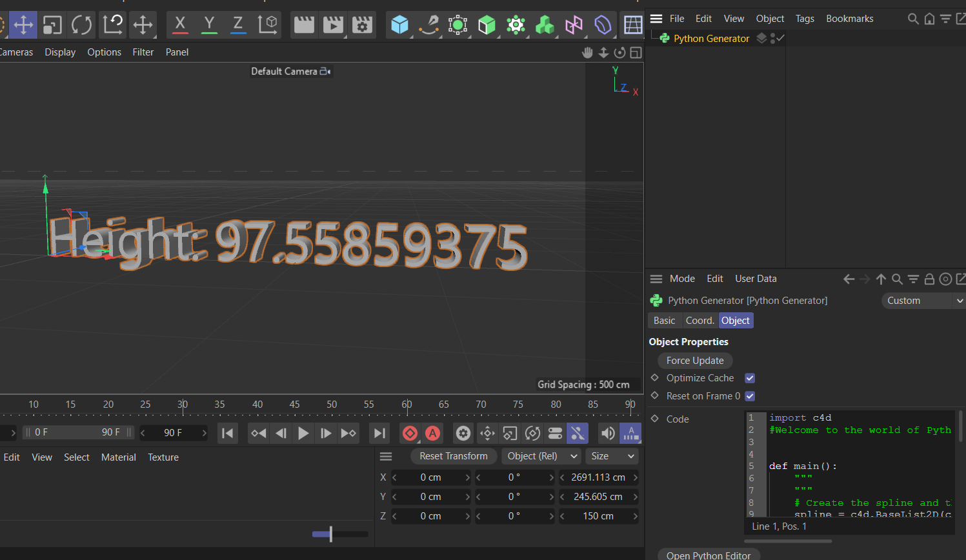966x560 pixels.
Task: Select the Move tool
Action: point(23,25)
